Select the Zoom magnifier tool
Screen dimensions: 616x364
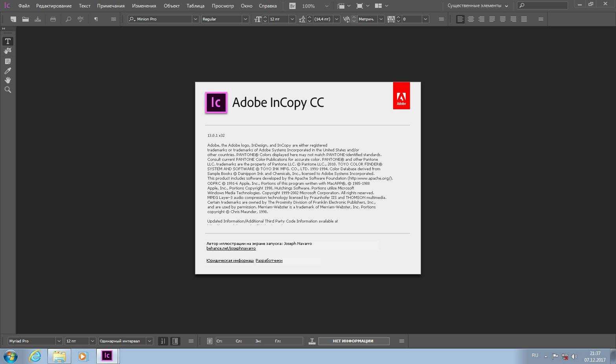[x=7, y=90]
